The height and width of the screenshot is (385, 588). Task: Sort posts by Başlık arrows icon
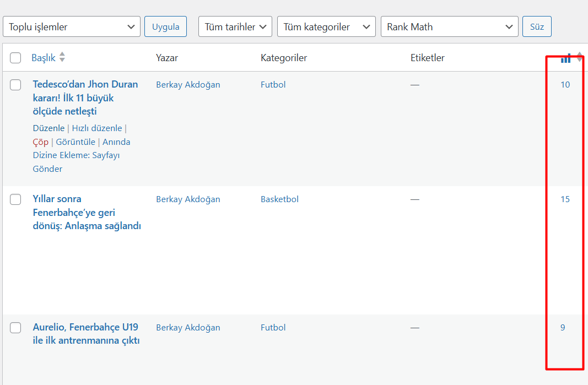(62, 57)
